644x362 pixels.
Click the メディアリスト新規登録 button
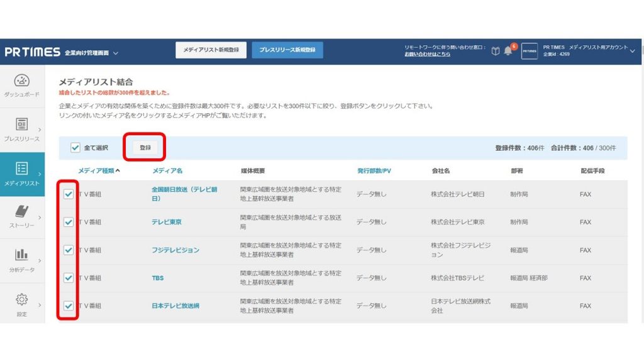point(211,50)
